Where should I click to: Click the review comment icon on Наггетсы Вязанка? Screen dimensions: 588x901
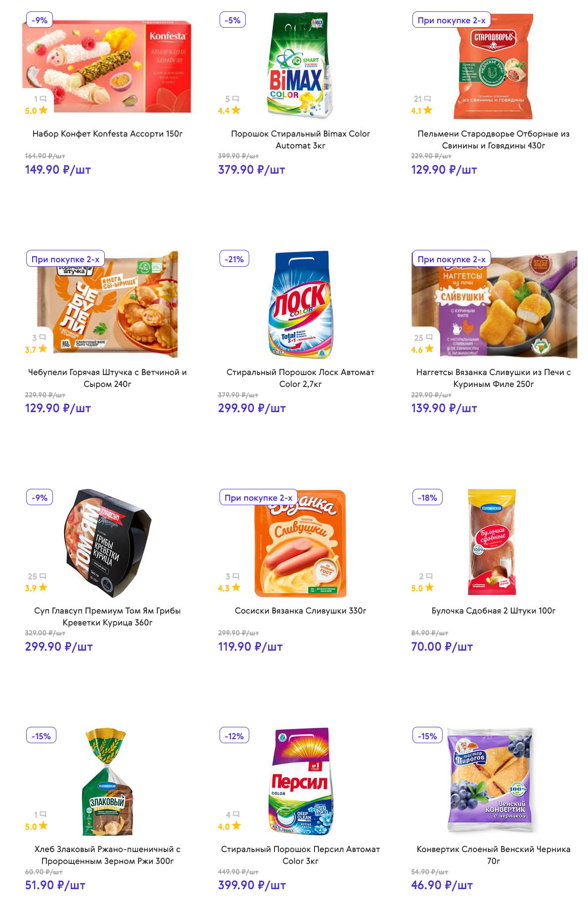[429, 337]
